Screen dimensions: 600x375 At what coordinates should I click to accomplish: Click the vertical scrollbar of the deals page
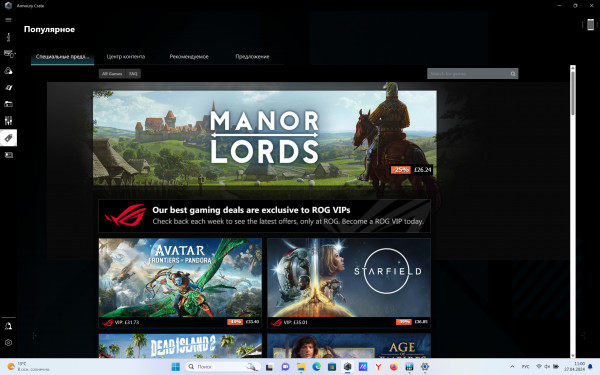pos(573,211)
